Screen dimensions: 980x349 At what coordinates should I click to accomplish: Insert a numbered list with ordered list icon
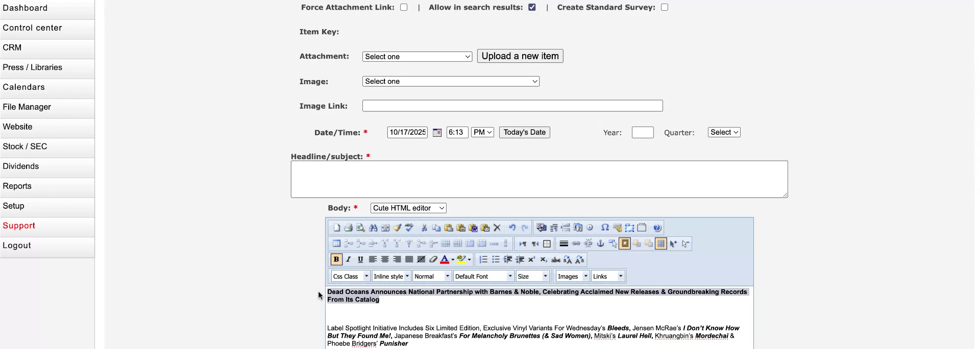pos(483,260)
